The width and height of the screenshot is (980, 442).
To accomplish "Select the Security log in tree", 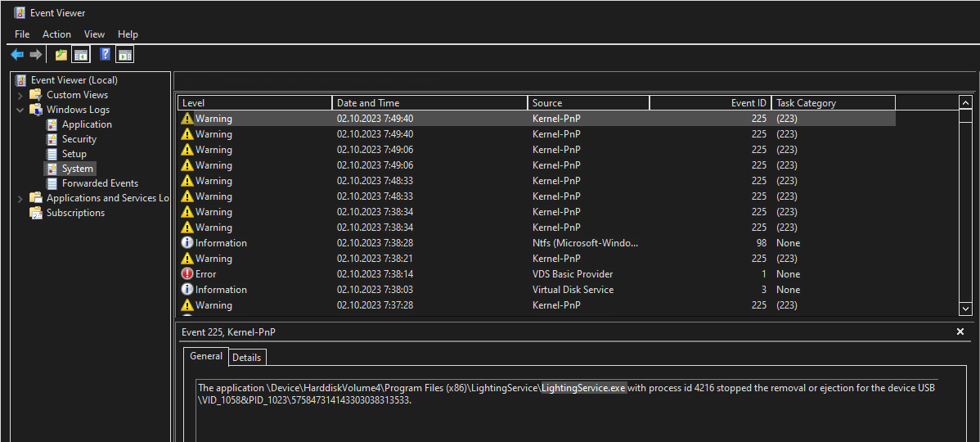I will click(79, 139).
